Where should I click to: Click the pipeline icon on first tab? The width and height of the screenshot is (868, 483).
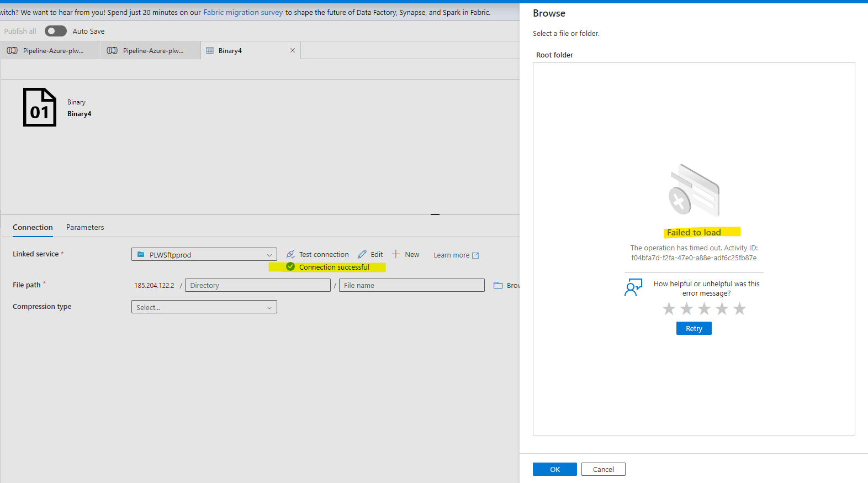click(12, 50)
